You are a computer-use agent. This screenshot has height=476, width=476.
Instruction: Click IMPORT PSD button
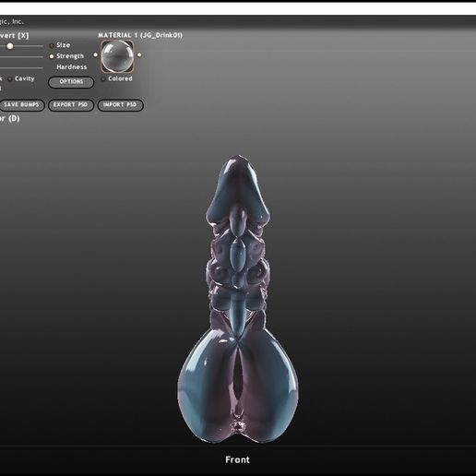coord(120,105)
